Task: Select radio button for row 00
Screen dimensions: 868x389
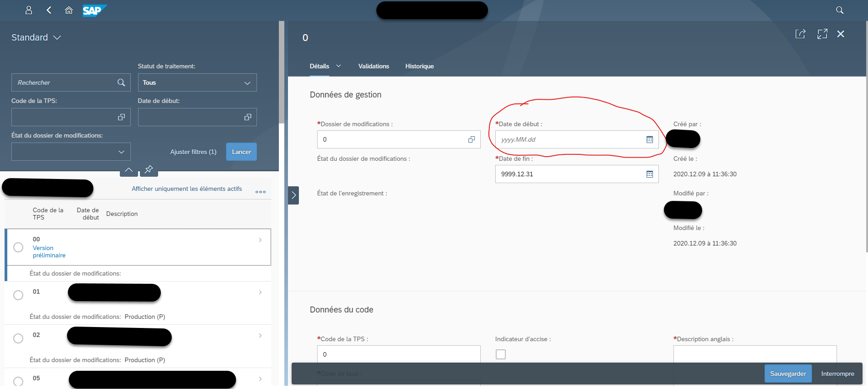Action: [18, 247]
